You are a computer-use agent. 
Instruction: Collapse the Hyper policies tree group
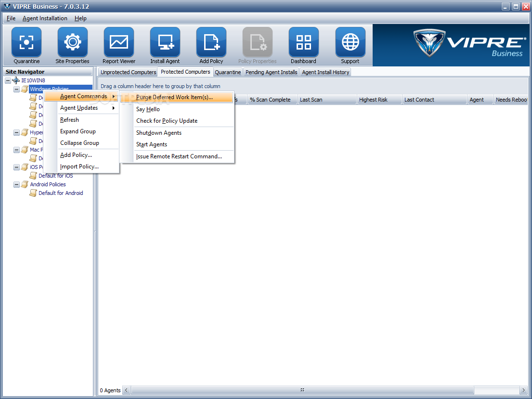pos(16,133)
